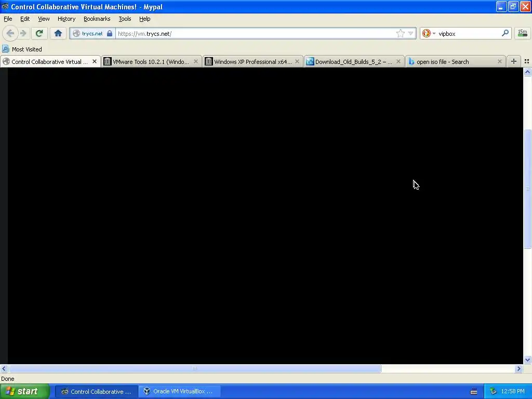This screenshot has width=532, height=399.
Task: Open Most Visited bookmarks folder
Action: 22,49
